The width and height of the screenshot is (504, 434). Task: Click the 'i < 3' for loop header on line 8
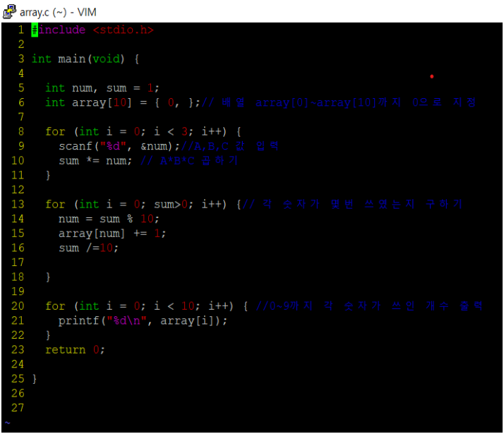[143, 132]
